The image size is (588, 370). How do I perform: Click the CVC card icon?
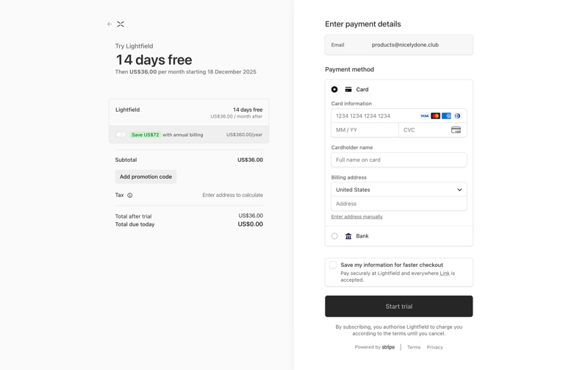point(456,130)
